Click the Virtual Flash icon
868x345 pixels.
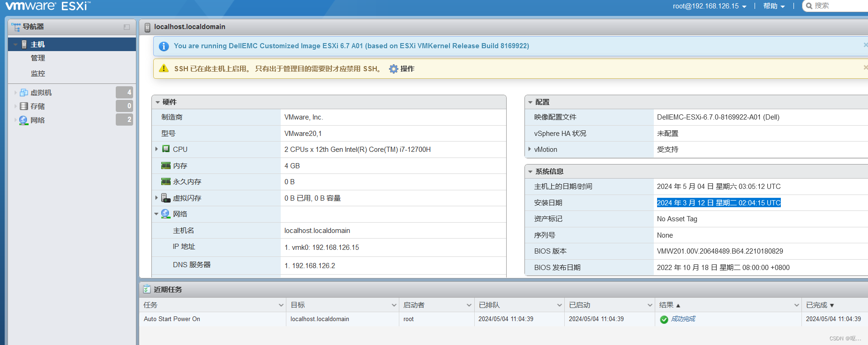tap(165, 198)
